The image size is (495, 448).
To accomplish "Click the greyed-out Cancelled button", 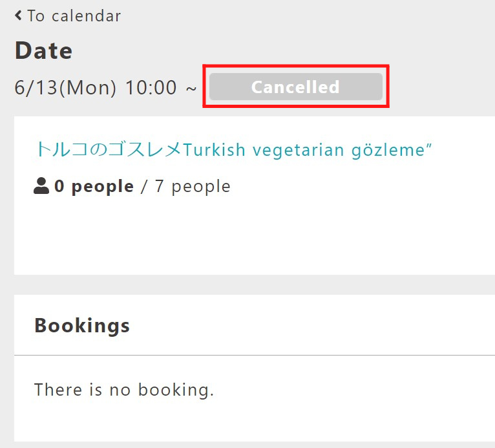I will pos(296,87).
